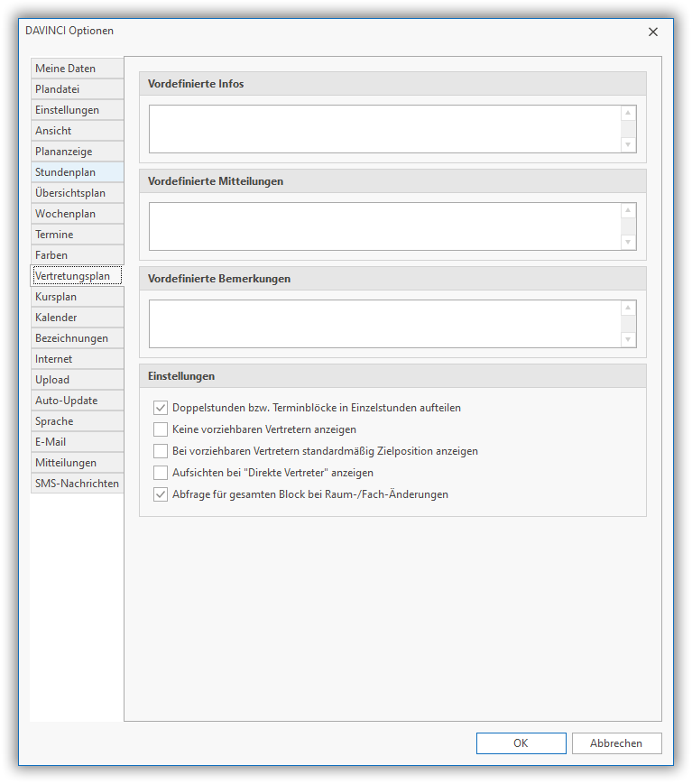Go to the Kalender tab

tap(76, 318)
